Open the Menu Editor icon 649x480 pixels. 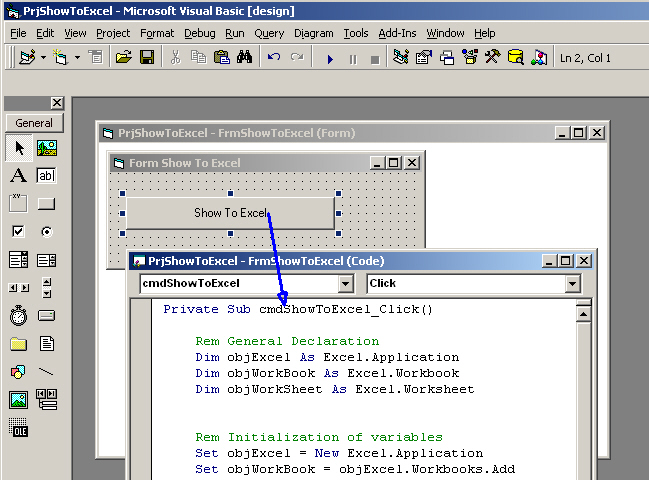coord(96,57)
